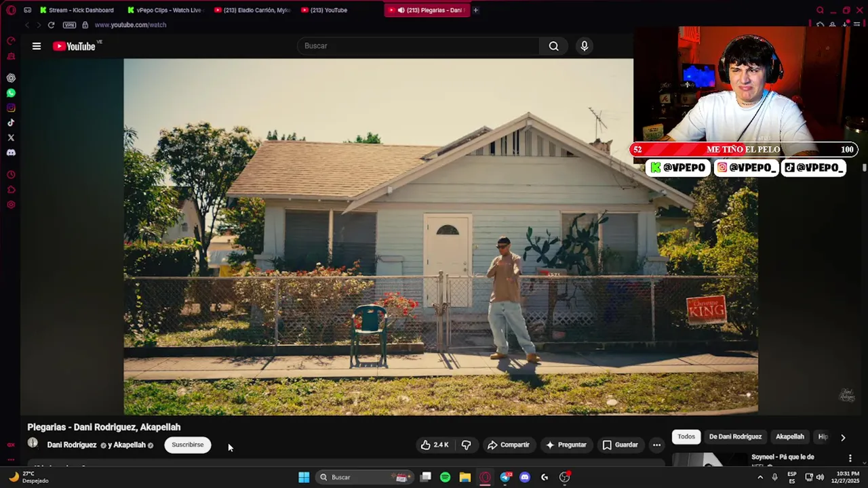Open the search icon in browser top-right
Viewport: 868px width, 488px height.
(x=820, y=10)
